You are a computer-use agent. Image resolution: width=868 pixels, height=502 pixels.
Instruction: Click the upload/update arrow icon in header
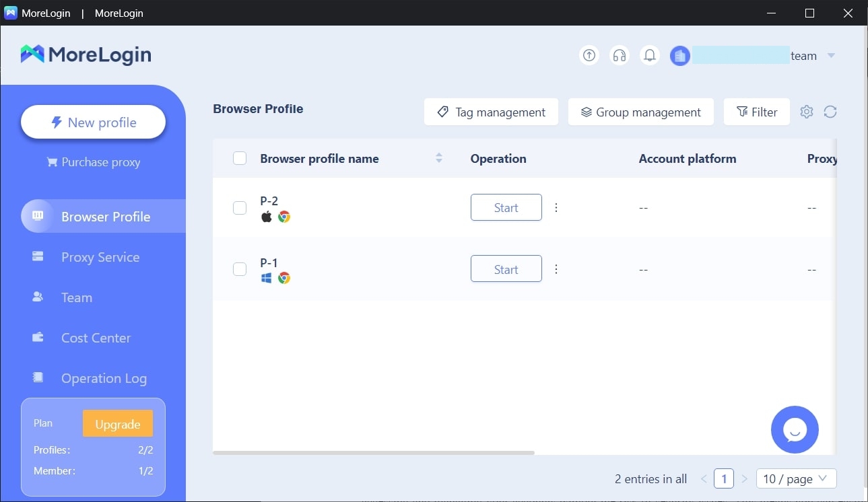[x=589, y=55]
